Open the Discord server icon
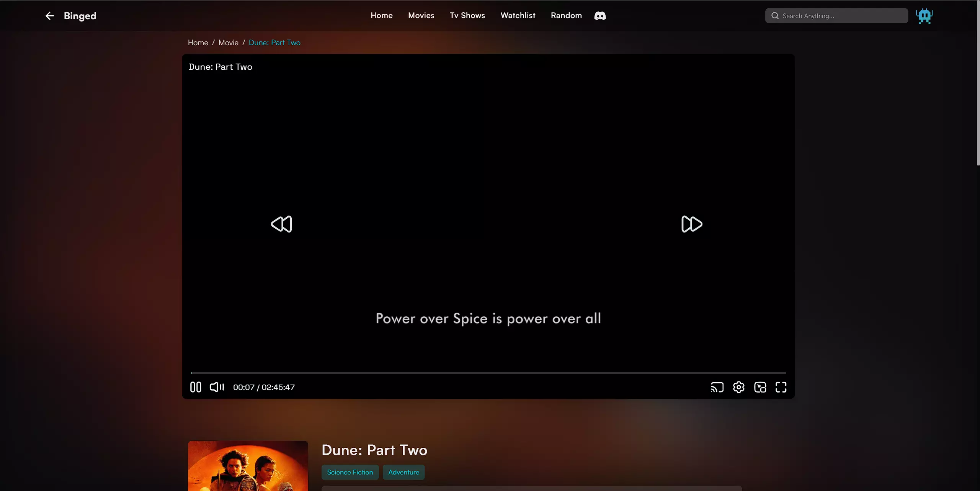Image resolution: width=980 pixels, height=491 pixels. 600,16
